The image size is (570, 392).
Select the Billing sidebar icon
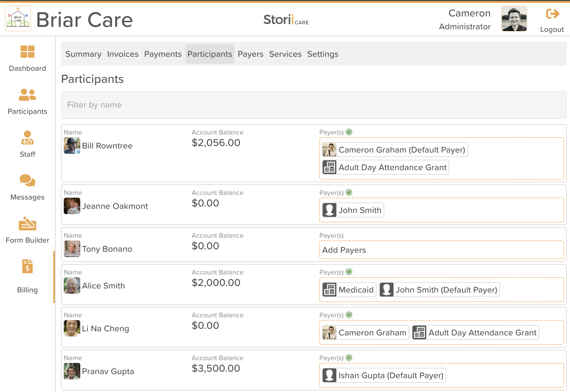click(x=27, y=267)
